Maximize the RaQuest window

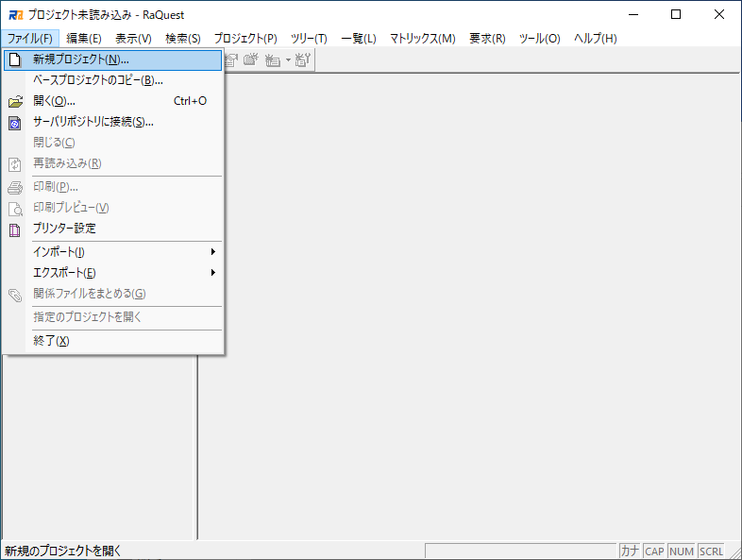(676, 15)
